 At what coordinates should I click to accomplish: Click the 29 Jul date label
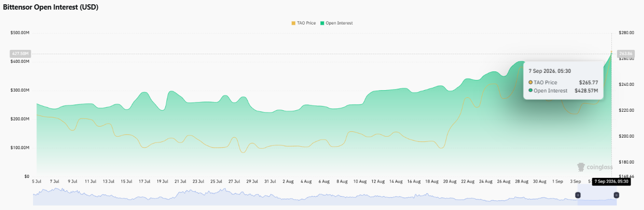point(253,182)
